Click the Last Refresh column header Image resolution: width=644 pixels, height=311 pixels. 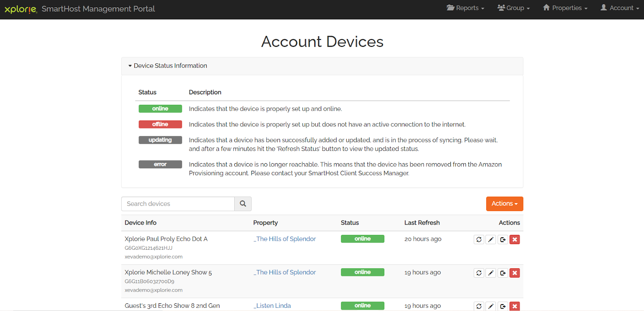pyautogui.click(x=422, y=223)
